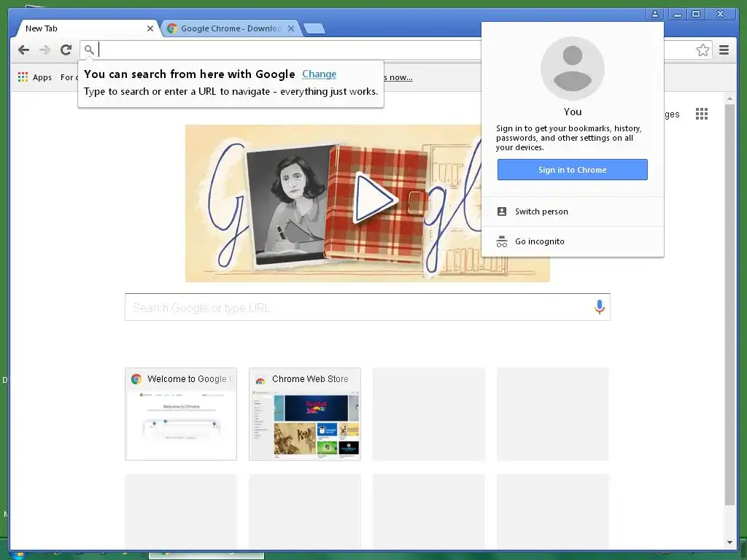This screenshot has width=747, height=560.
Task: Click the incognito spy icon
Action: pyautogui.click(x=502, y=241)
